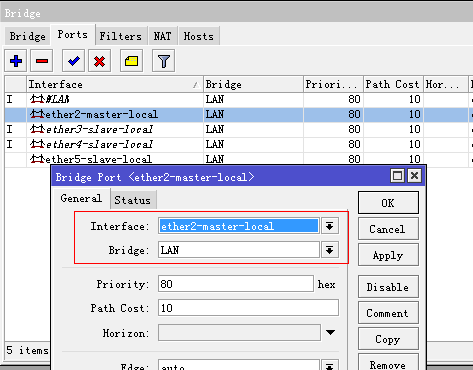Screen dimensions: 473x370
Task: Click the WLAN port bridge icon
Action: [x=37, y=99]
